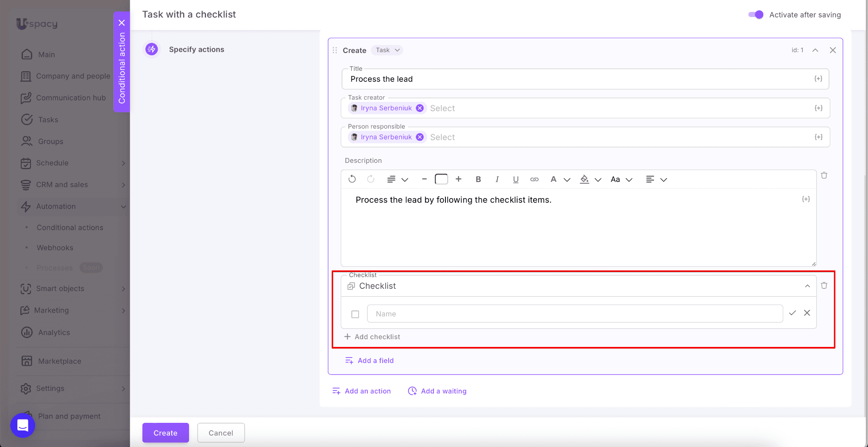Click the Bold formatting icon
Screen dimensions: 868x447
(x=478, y=179)
